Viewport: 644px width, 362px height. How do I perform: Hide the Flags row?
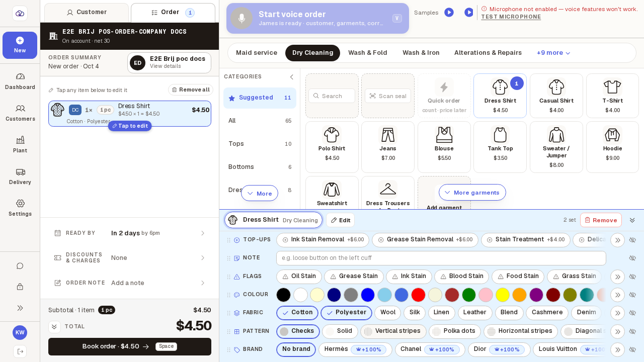[x=633, y=277]
